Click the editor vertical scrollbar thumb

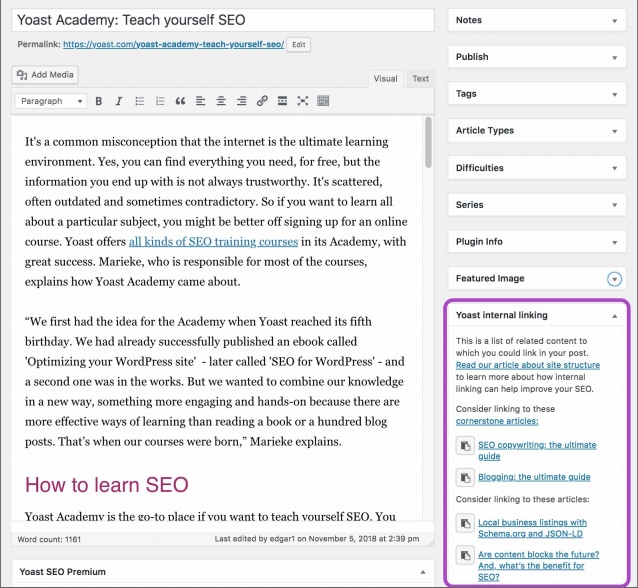(428, 142)
